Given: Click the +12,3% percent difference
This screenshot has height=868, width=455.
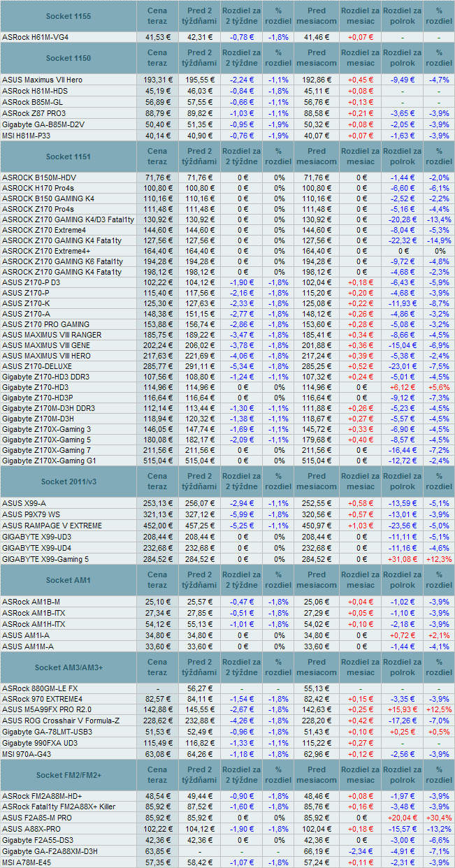Looking at the screenshot, I should point(439,559).
